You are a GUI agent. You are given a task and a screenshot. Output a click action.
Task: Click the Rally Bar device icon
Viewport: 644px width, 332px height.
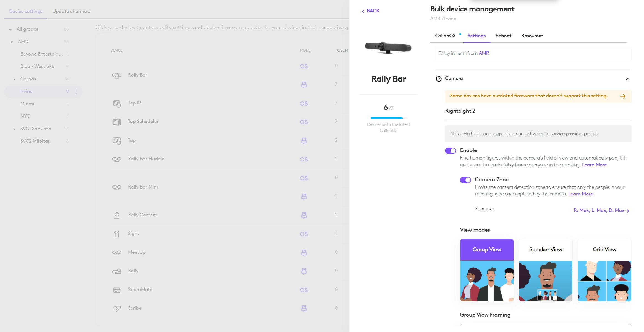point(117,75)
